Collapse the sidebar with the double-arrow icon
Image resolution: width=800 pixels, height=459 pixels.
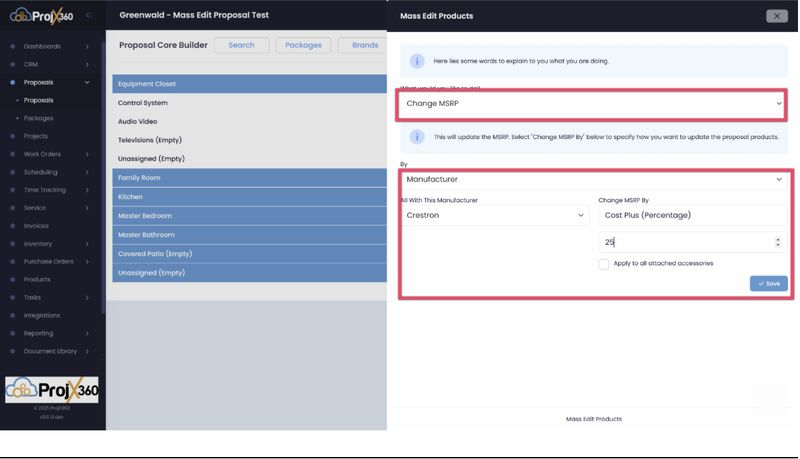[89, 15]
